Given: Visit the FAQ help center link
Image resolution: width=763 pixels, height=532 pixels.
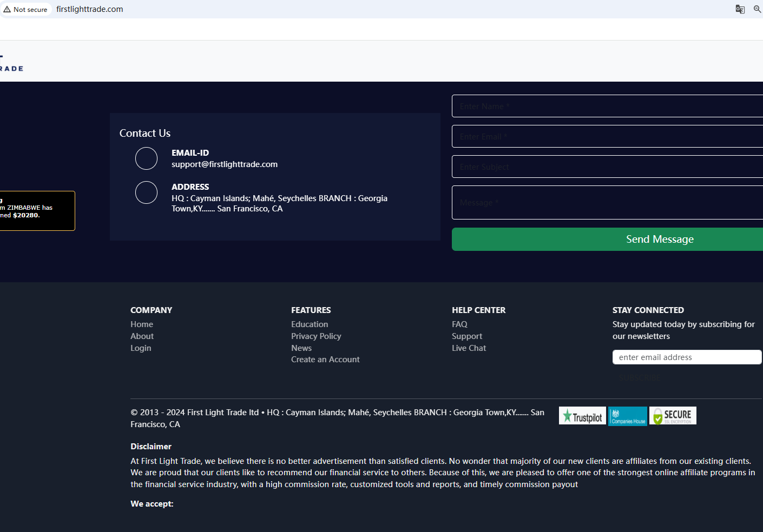Looking at the screenshot, I should click(x=459, y=324).
